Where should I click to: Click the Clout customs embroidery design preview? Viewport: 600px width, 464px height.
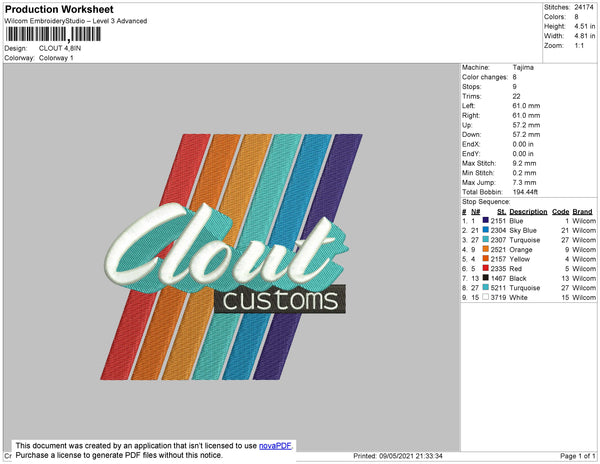point(231,257)
